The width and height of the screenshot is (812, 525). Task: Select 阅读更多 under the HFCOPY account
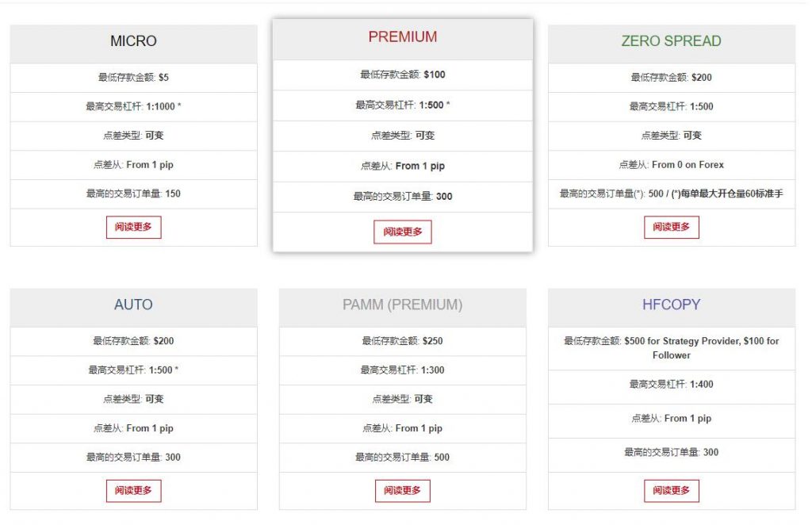click(671, 490)
